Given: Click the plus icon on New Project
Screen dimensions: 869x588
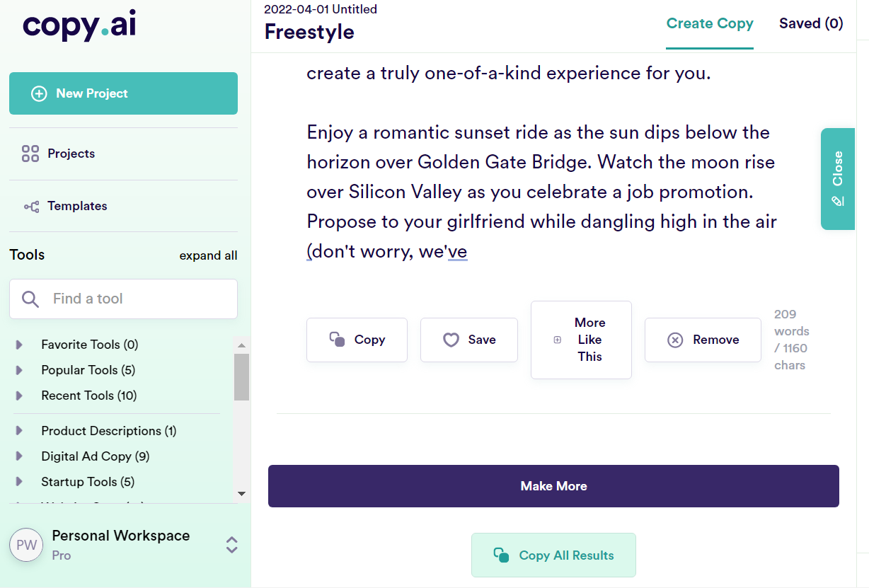Looking at the screenshot, I should coord(39,93).
